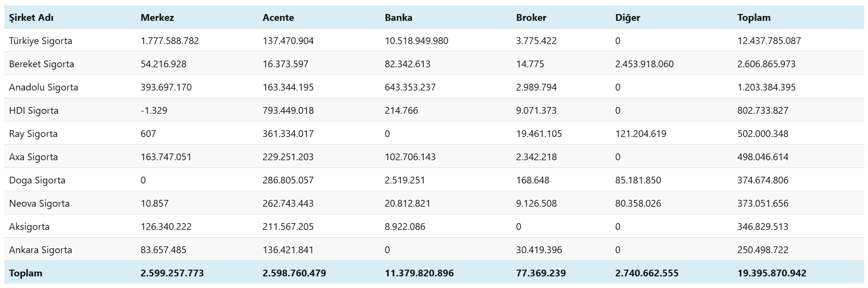Click the Toplam label in footer row

(26, 273)
